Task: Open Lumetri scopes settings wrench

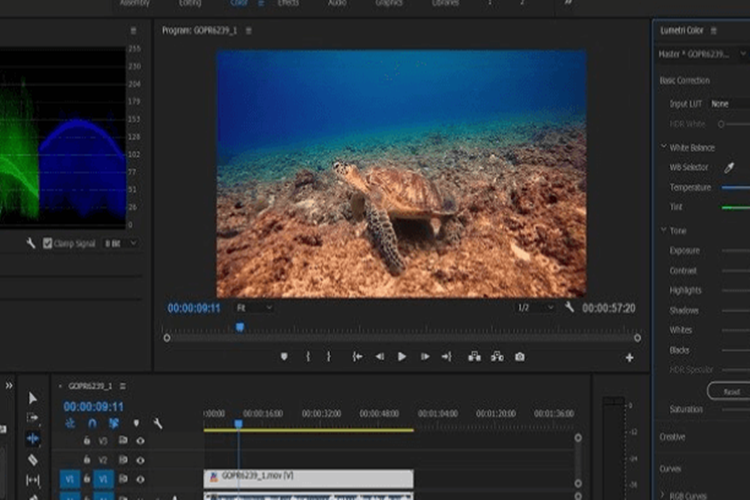Action: pyautogui.click(x=31, y=244)
